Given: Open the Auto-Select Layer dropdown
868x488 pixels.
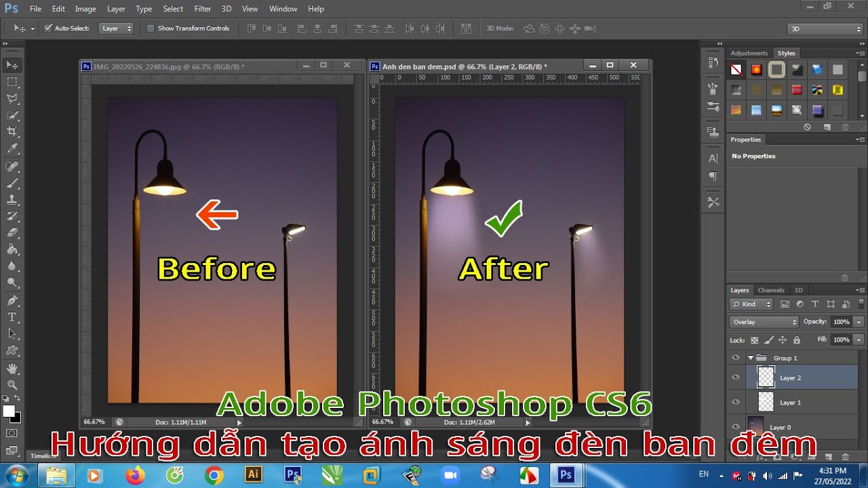Looking at the screenshot, I should (116, 28).
